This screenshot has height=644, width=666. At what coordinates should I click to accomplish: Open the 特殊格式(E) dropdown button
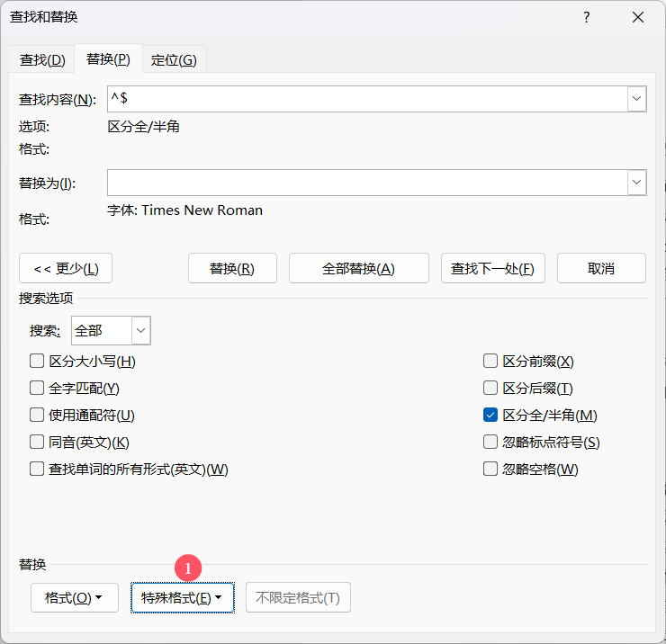183,598
